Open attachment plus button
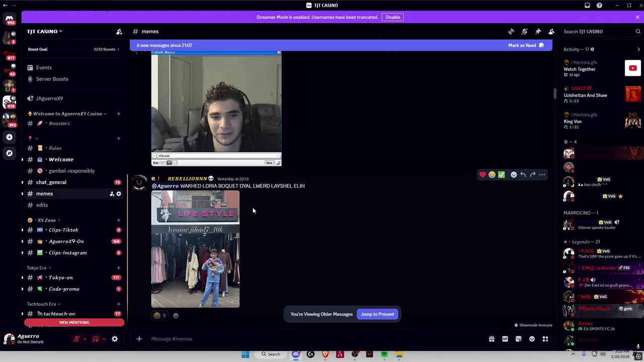The height and width of the screenshot is (362, 644). [x=139, y=339]
